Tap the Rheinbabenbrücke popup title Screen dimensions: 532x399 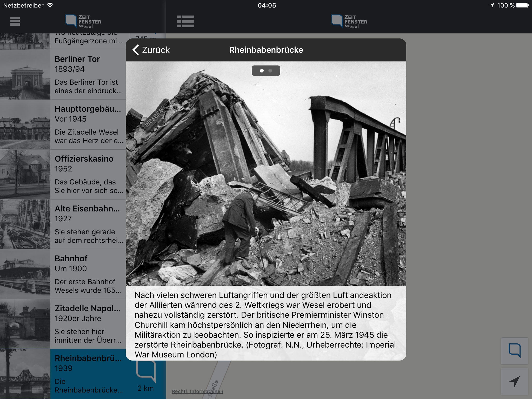[266, 50]
